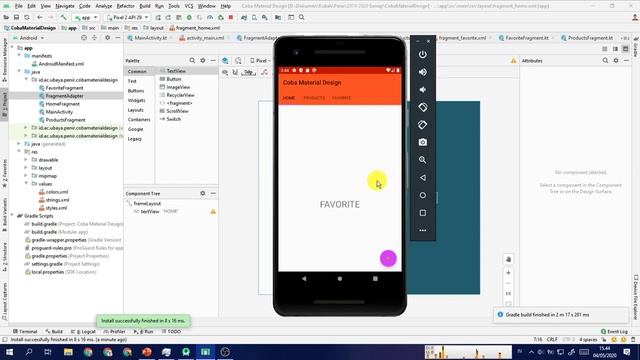Tap the phone's back navigation button
Screen dimensions: 640x360
tap(304, 279)
